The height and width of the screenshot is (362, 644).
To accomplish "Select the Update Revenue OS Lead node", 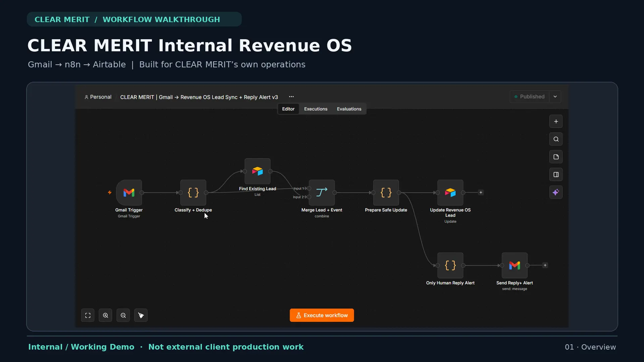I will coord(450,192).
